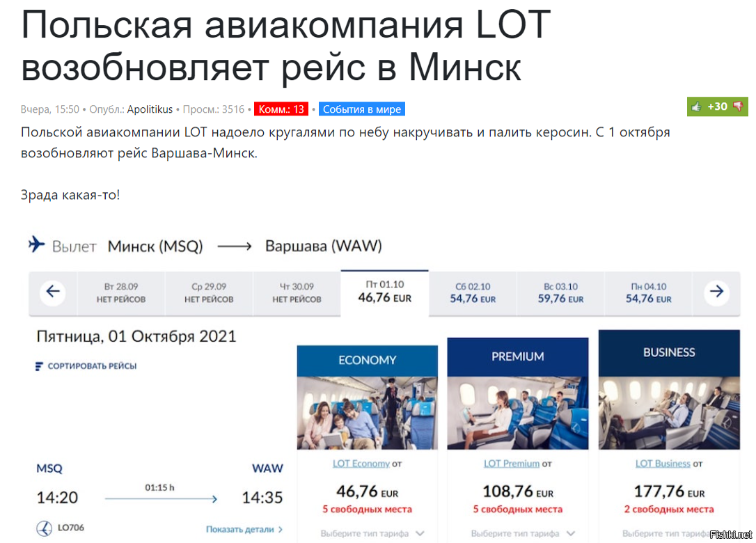Open the События в мире category tag
The image size is (756, 543).
pyautogui.click(x=361, y=109)
